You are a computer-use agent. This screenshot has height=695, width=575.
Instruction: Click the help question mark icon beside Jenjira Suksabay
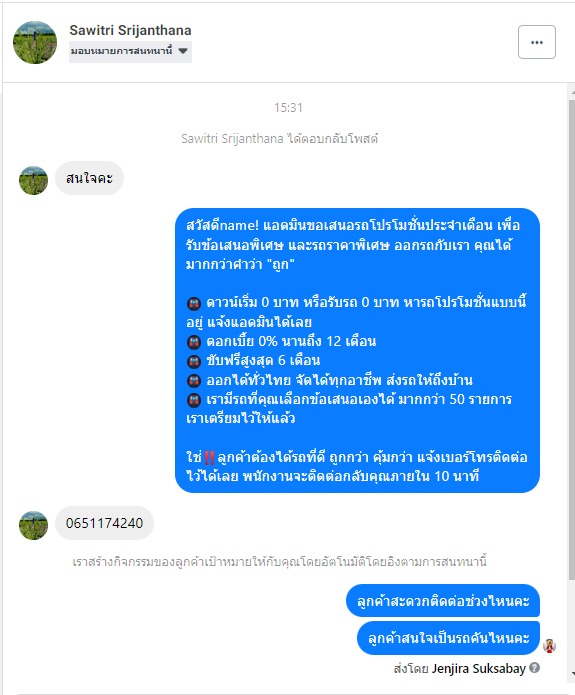click(535, 667)
